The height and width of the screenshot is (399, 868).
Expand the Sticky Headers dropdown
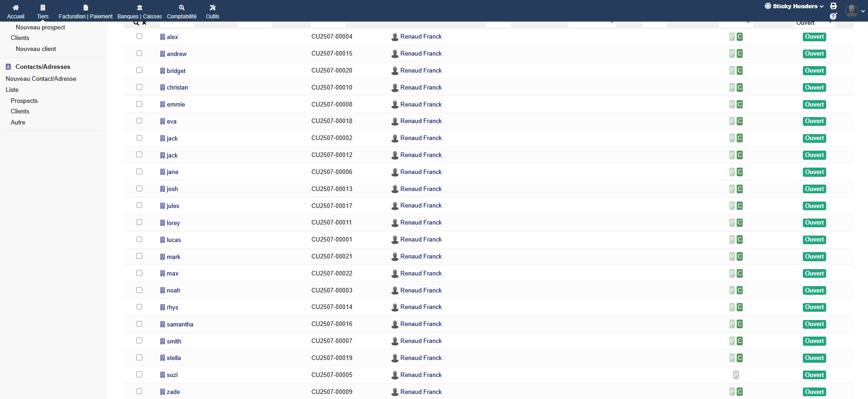[x=794, y=6]
